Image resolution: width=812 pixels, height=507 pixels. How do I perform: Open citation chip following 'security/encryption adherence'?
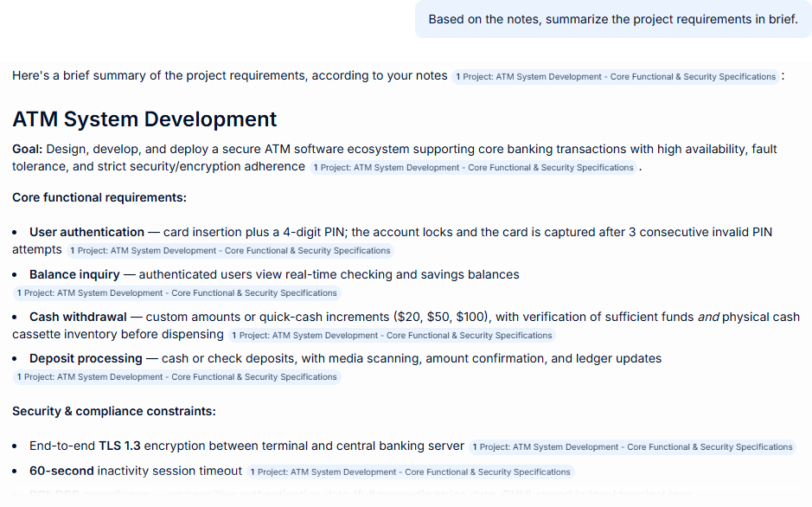tap(473, 168)
